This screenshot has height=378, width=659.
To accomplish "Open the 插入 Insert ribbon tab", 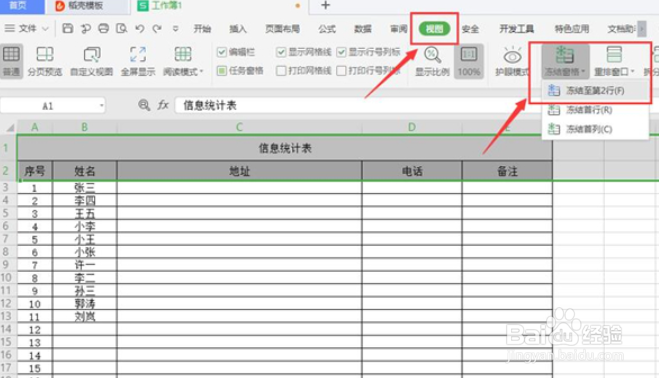I will point(238,29).
